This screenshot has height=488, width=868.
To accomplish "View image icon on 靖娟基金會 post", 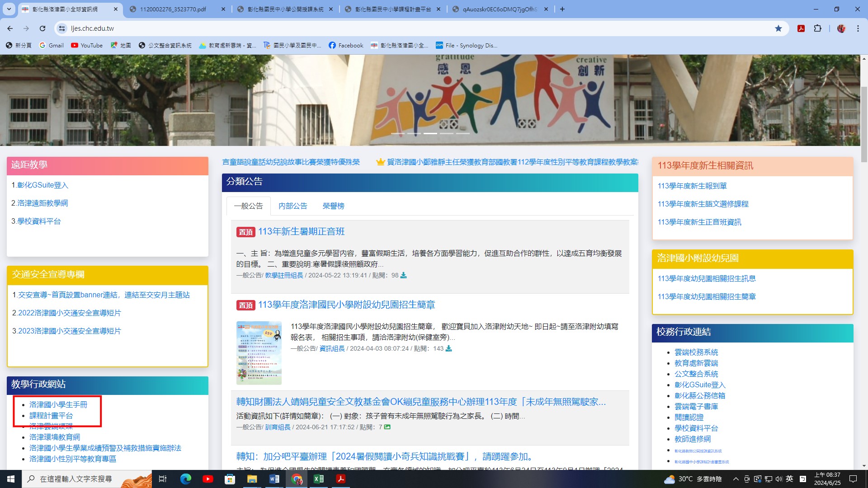I will (387, 427).
